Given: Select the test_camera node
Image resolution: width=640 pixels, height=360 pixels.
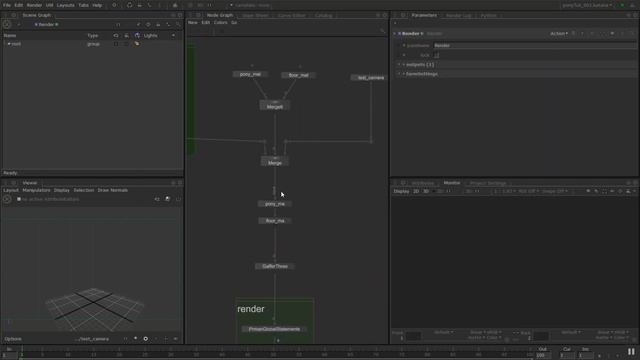Looking at the screenshot, I should 369,78.
